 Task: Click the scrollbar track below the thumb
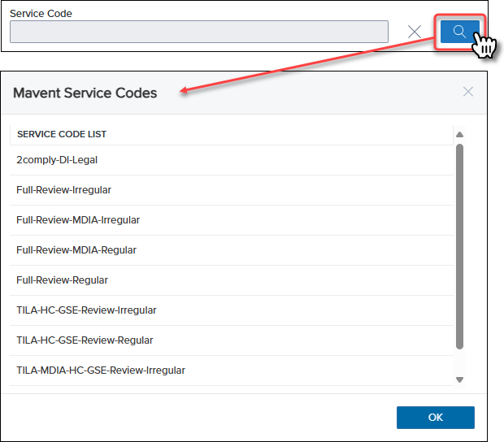[x=459, y=362]
